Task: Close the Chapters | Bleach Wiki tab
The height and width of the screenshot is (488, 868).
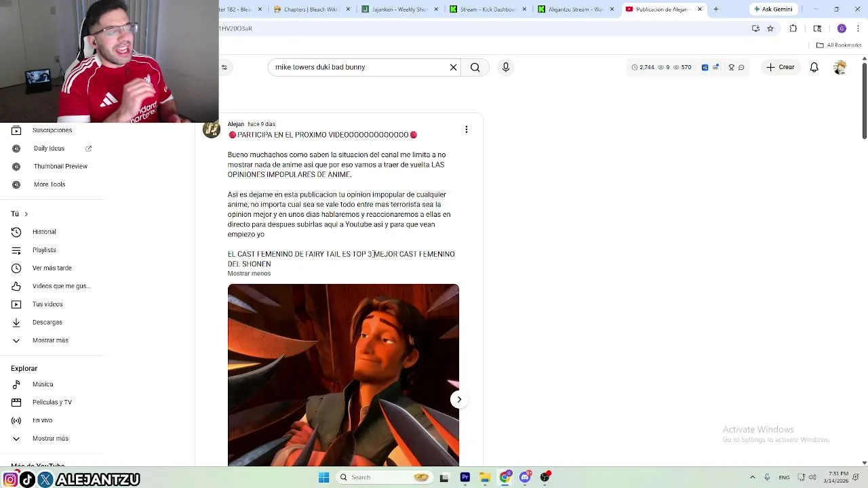Action: pyautogui.click(x=349, y=9)
